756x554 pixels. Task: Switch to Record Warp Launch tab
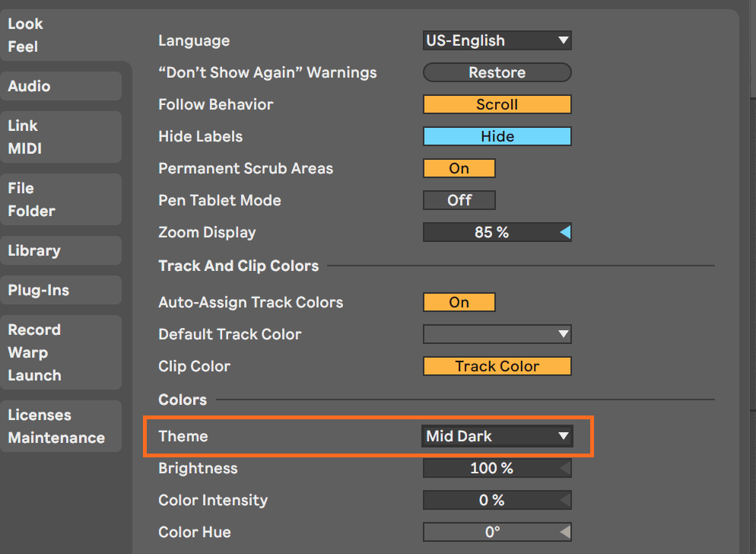(61, 352)
